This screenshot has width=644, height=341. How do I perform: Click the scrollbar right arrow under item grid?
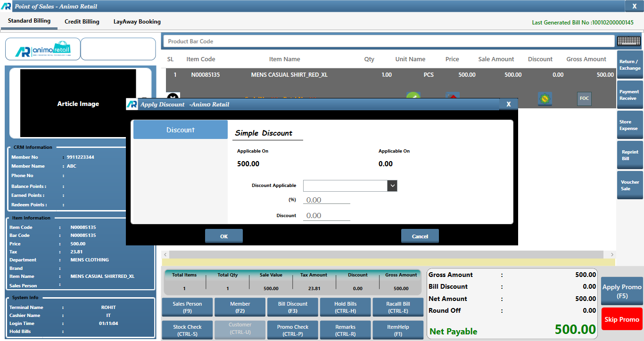(612, 254)
